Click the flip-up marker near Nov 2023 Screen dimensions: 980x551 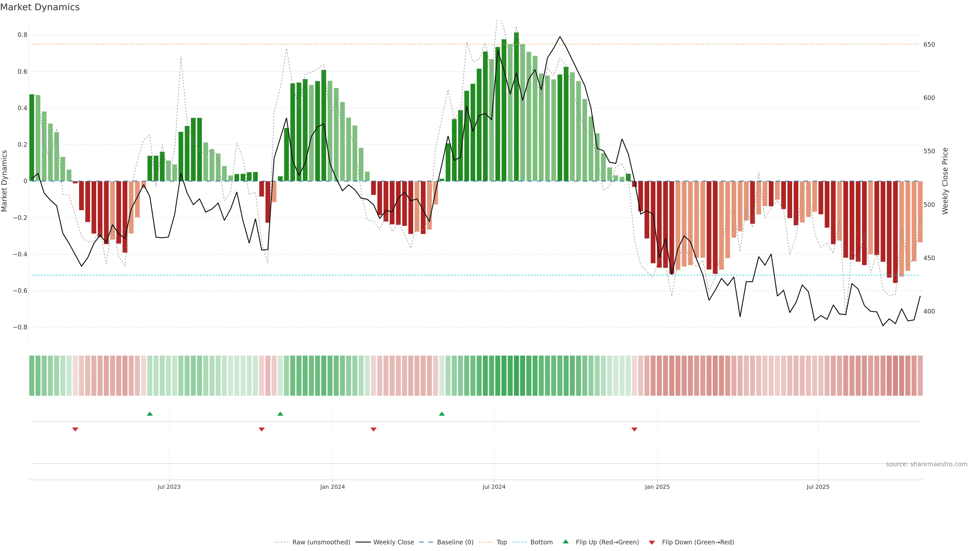[280, 414]
